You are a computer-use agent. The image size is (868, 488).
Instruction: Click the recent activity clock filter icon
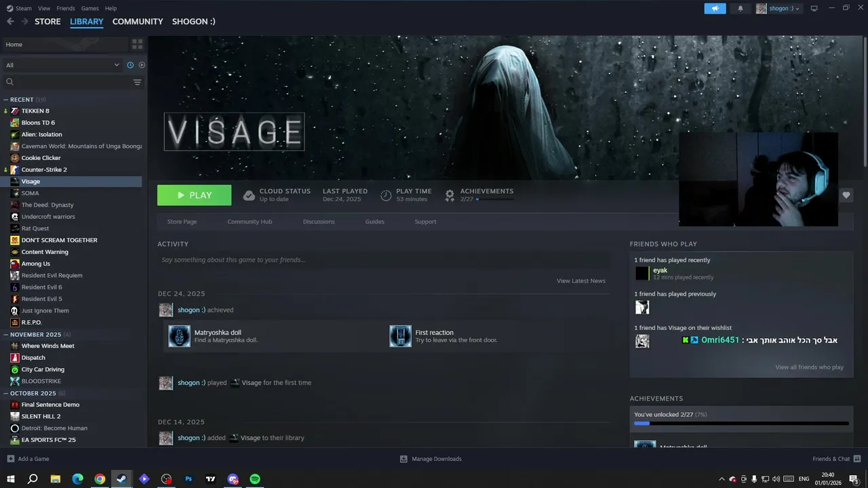[130, 65]
